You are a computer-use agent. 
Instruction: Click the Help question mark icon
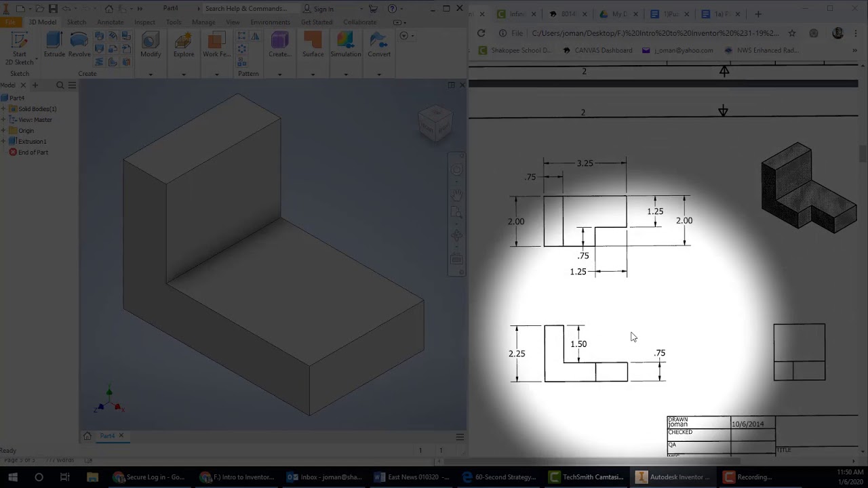[392, 9]
